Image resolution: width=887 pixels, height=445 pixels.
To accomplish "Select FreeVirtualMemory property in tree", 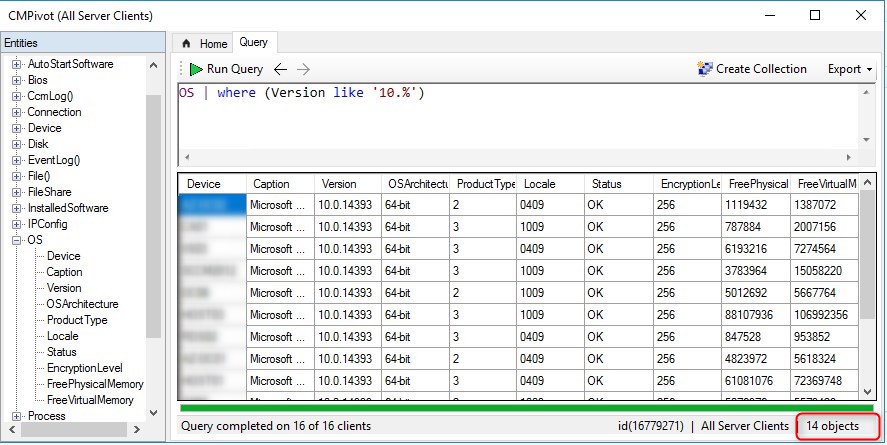I will 91,400.
